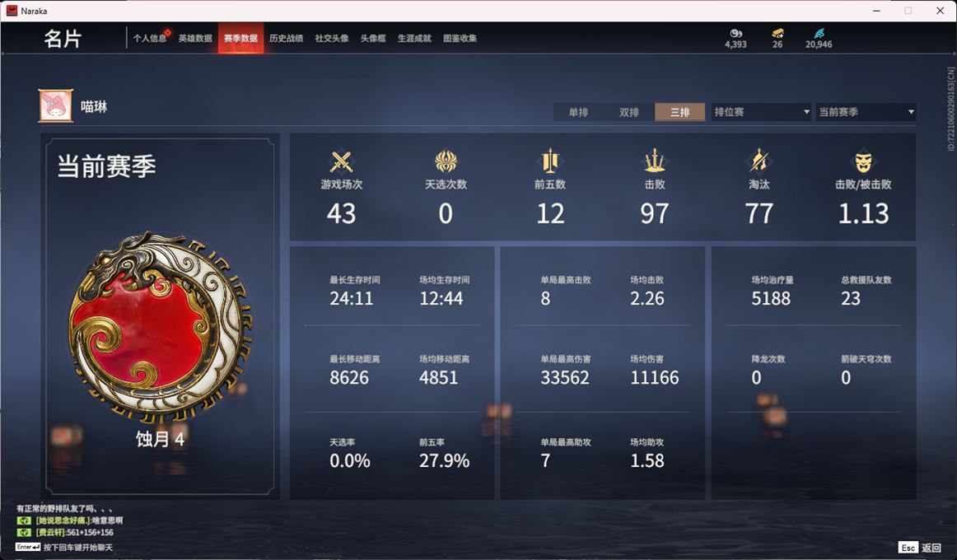Click the crossed swords 游戏场次 icon
Screen dimensions: 957x560
point(341,161)
